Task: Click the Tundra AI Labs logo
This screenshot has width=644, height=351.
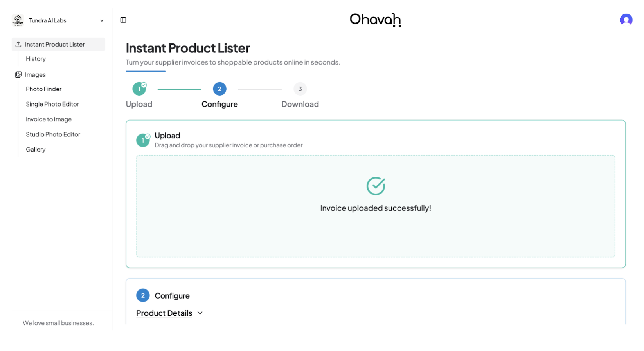Action: [x=18, y=20]
